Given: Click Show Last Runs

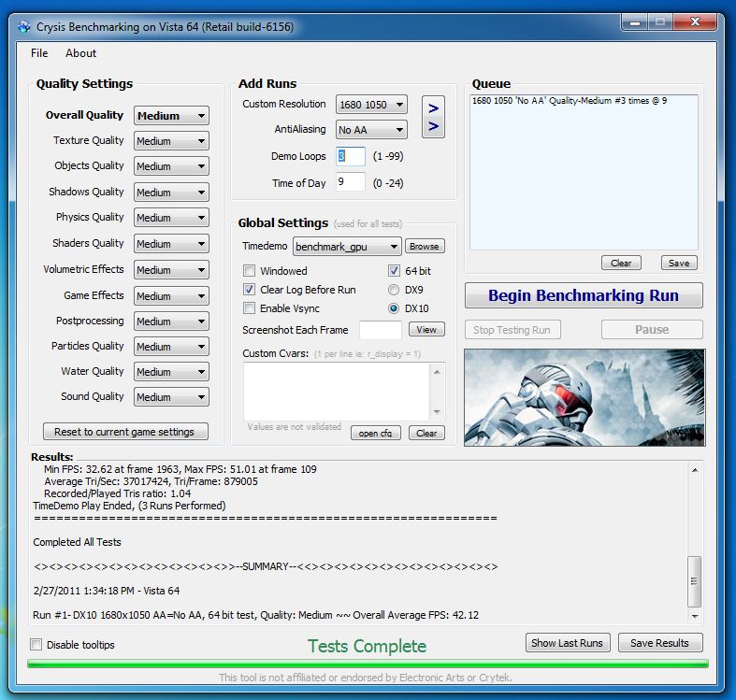Looking at the screenshot, I should (568, 643).
